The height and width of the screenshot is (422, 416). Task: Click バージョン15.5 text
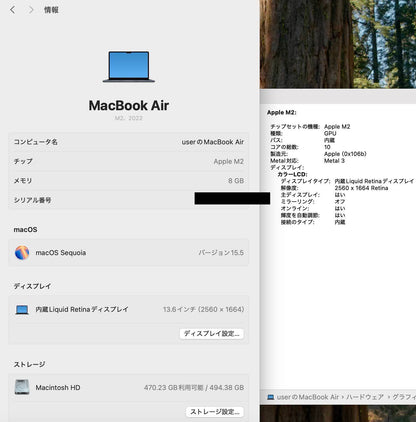[x=221, y=253]
